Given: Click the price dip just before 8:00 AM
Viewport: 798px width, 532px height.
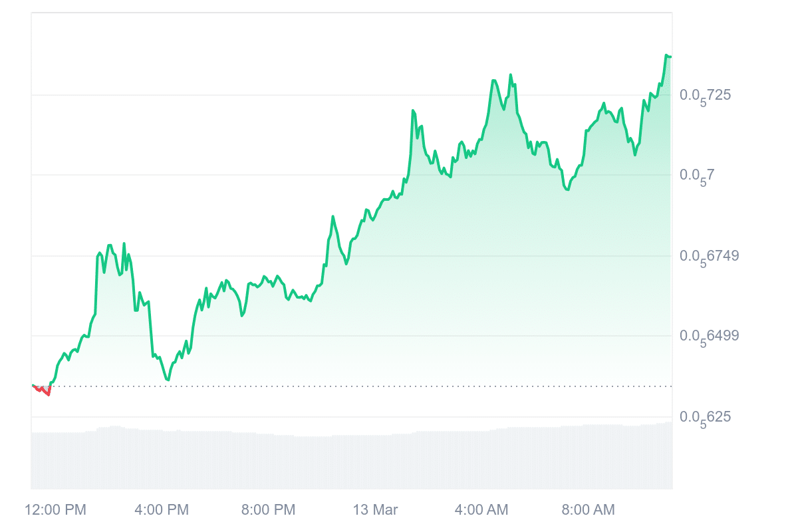Looking at the screenshot, I should 567,190.
